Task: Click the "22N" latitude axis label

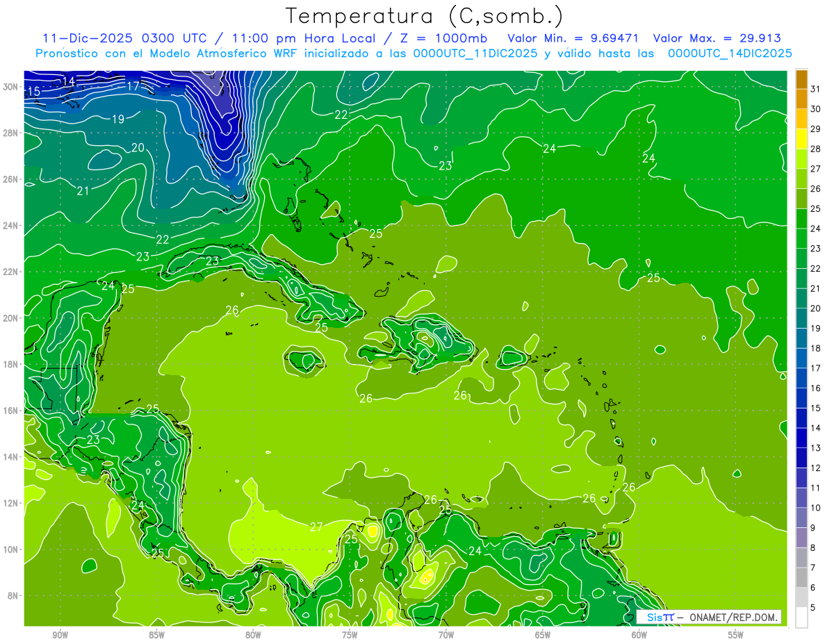Action: coord(10,272)
